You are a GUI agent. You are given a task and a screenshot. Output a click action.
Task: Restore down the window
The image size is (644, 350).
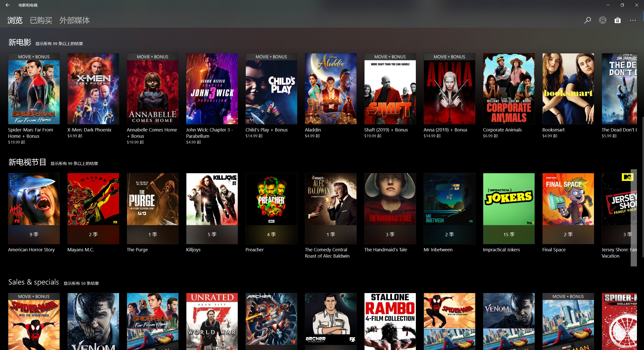click(622, 5)
